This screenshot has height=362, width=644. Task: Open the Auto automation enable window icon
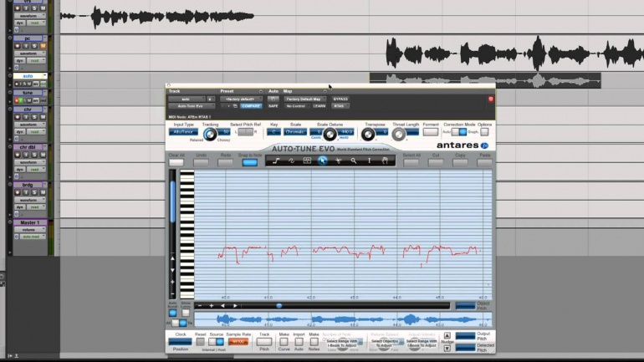[273, 99]
